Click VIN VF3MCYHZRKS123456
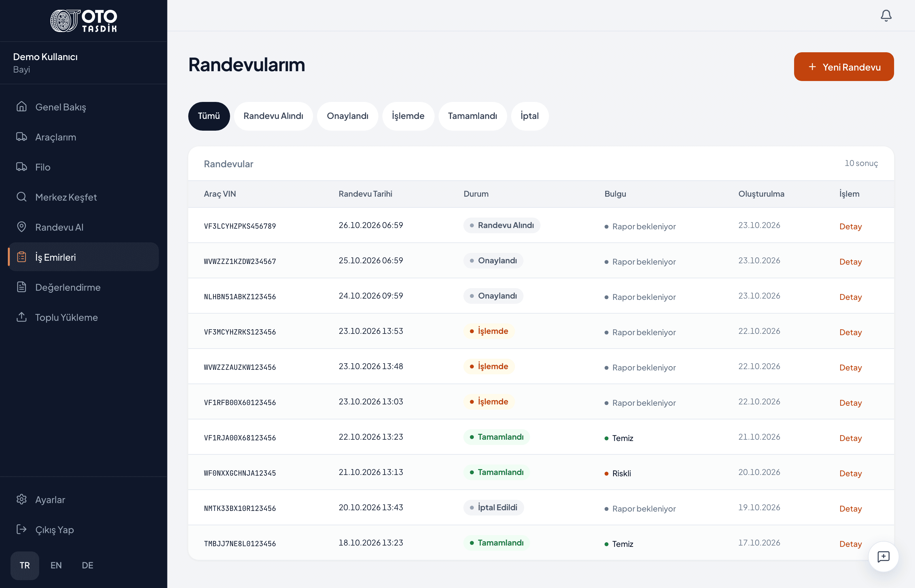Screen dimensions: 915x588 point(240,332)
